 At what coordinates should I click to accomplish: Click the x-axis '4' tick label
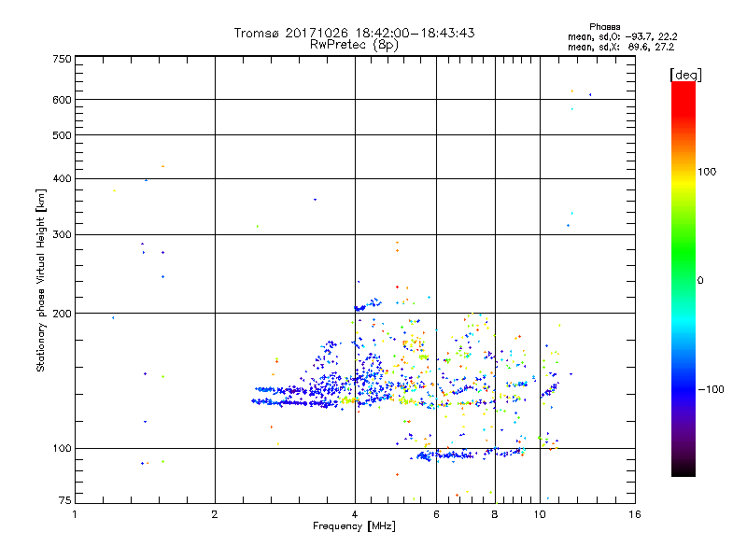(x=355, y=514)
